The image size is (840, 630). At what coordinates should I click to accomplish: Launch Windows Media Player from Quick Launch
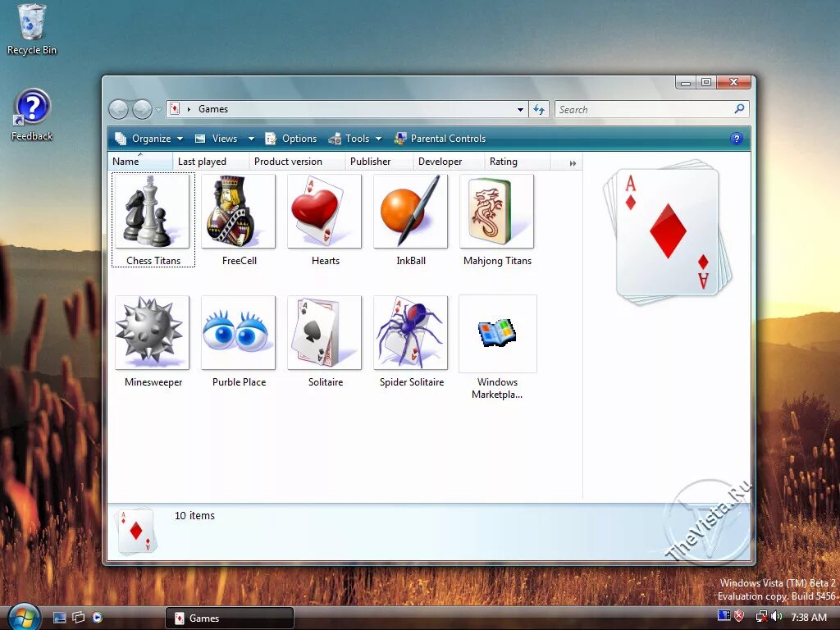[97, 617]
